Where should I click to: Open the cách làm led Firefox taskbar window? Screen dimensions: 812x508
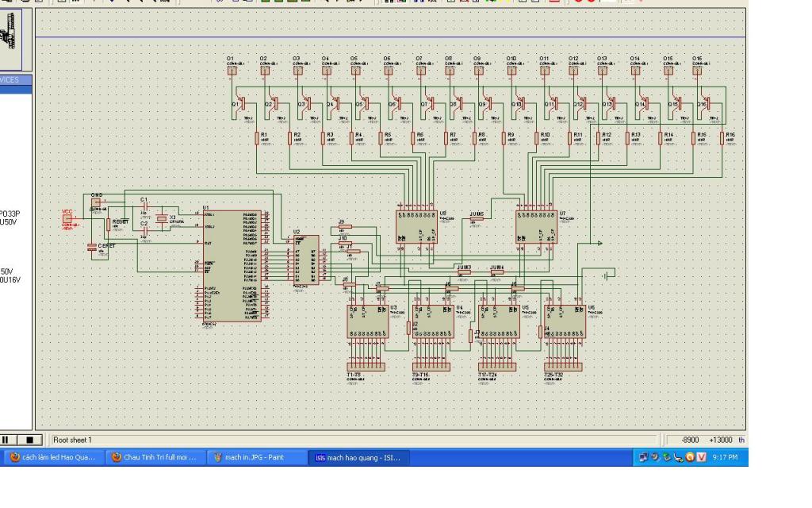click(52, 457)
